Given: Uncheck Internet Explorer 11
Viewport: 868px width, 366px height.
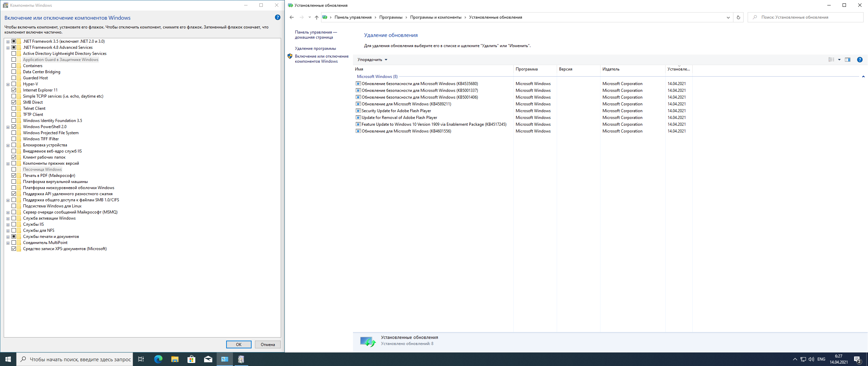Looking at the screenshot, I should tap(14, 90).
